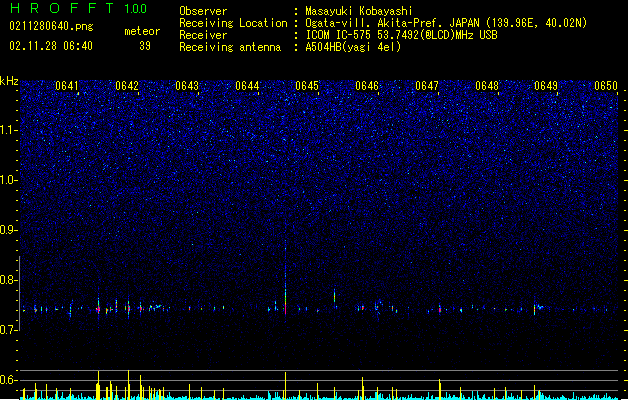Select the A504HB(yagi 4el) antenna text
Screen dimensions: 629x400
click(x=353, y=47)
